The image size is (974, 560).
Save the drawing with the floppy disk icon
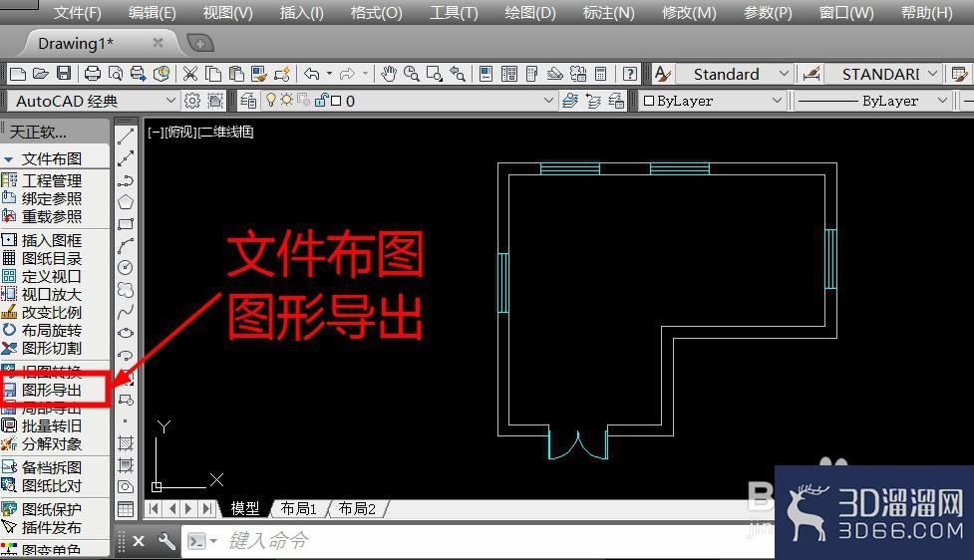pos(64,74)
